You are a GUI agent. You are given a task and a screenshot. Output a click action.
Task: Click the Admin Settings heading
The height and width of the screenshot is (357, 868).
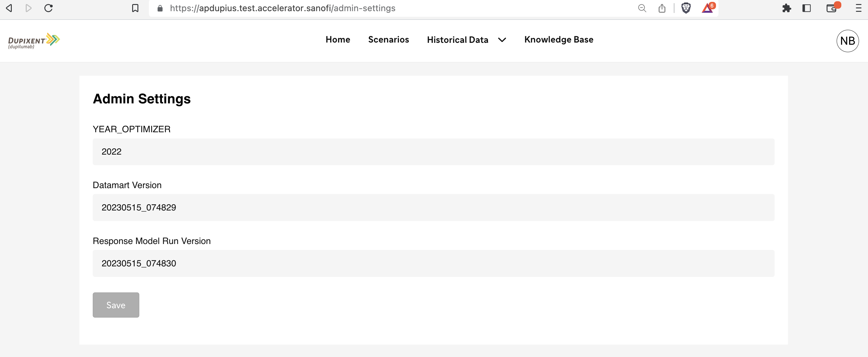[x=141, y=99]
